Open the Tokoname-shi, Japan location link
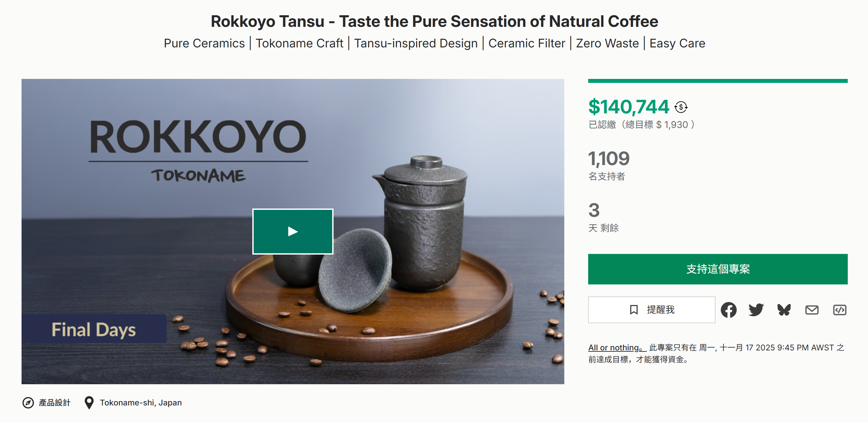This screenshot has height=423, width=868. pyautogui.click(x=141, y=402)
